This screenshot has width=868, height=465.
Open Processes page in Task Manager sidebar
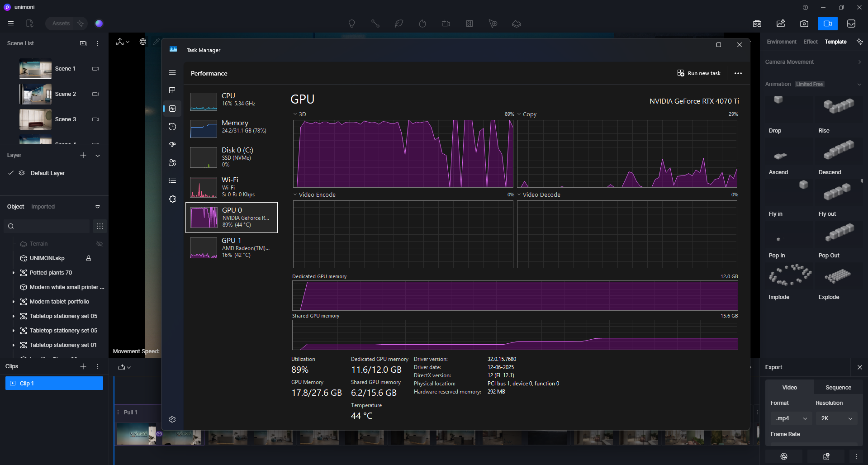click(x=172, y=90)
